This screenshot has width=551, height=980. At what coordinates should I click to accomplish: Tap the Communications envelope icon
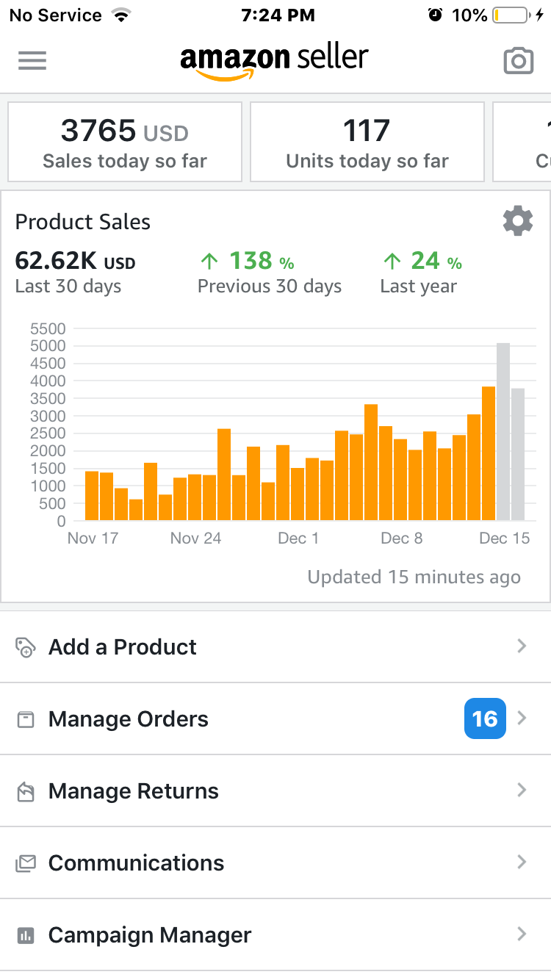pos(26,863)
